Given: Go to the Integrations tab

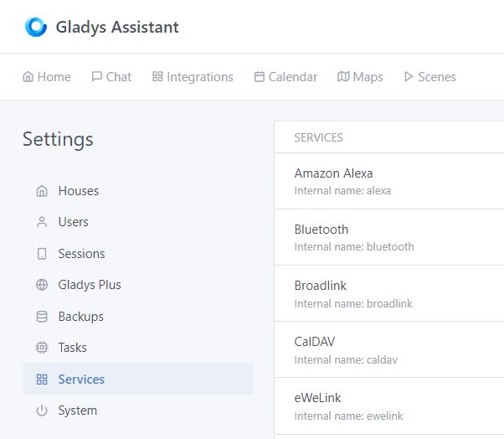Looking at the screenshot, I should pos(193,77).
